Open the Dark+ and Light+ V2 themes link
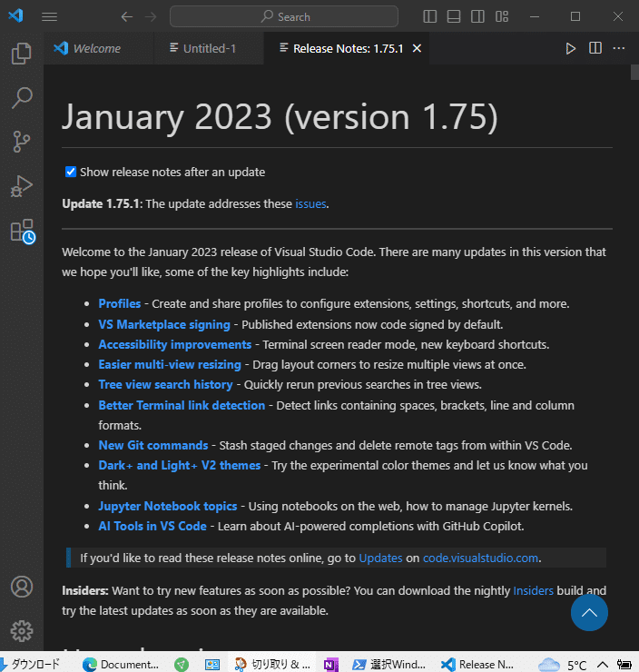This screenshot has width=639, height=672. click(x=180, y=466)
